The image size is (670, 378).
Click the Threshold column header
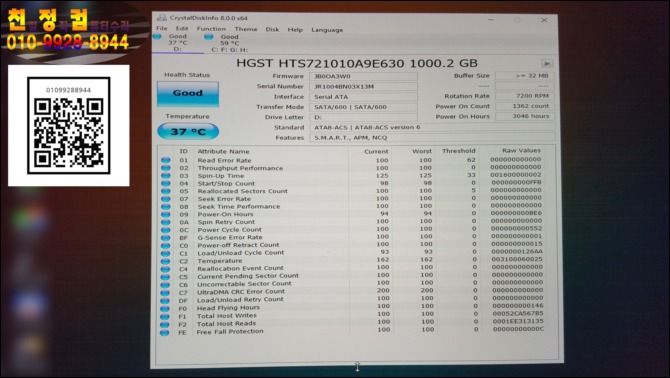458,151
